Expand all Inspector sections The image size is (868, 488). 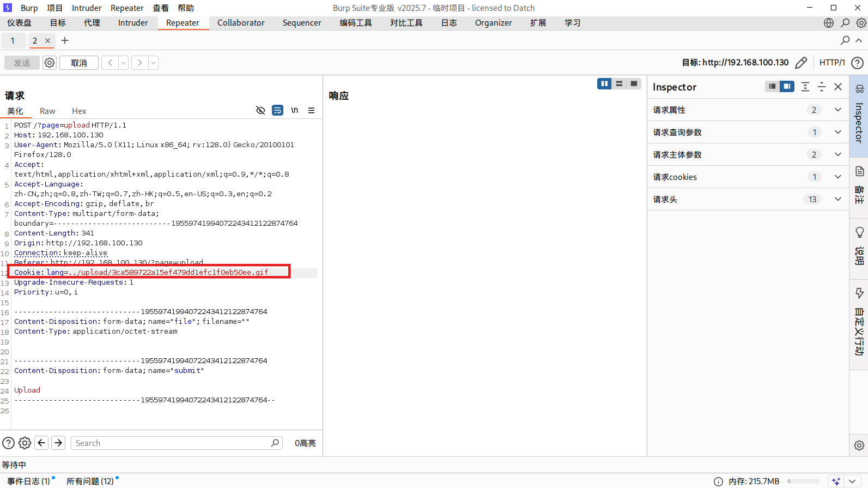tap(805, 87)
